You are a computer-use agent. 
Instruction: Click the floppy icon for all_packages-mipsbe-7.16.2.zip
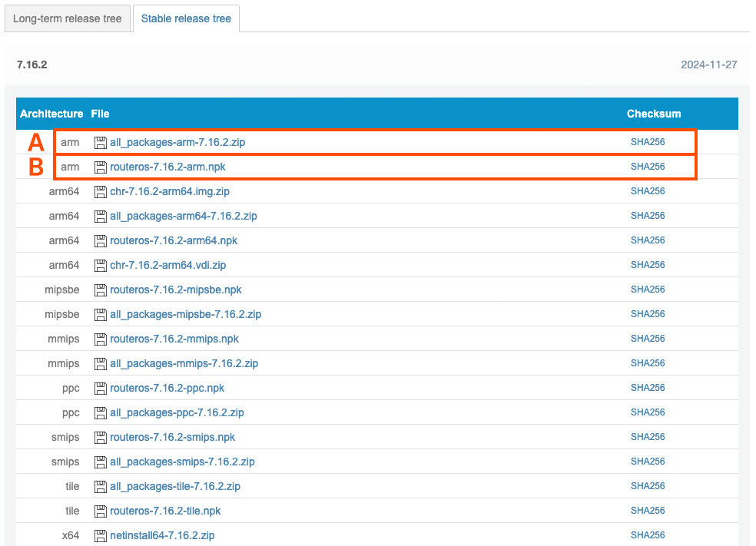101,315
